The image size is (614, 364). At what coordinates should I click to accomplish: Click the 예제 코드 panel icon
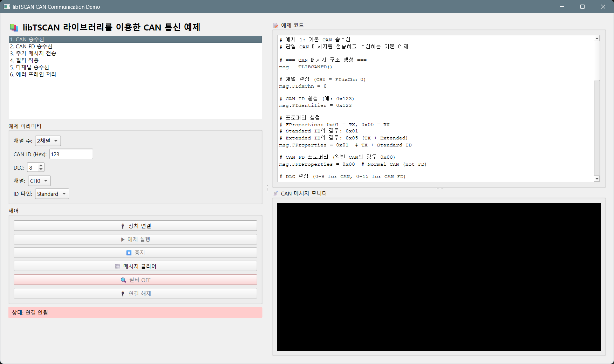[x=276, y=26]
